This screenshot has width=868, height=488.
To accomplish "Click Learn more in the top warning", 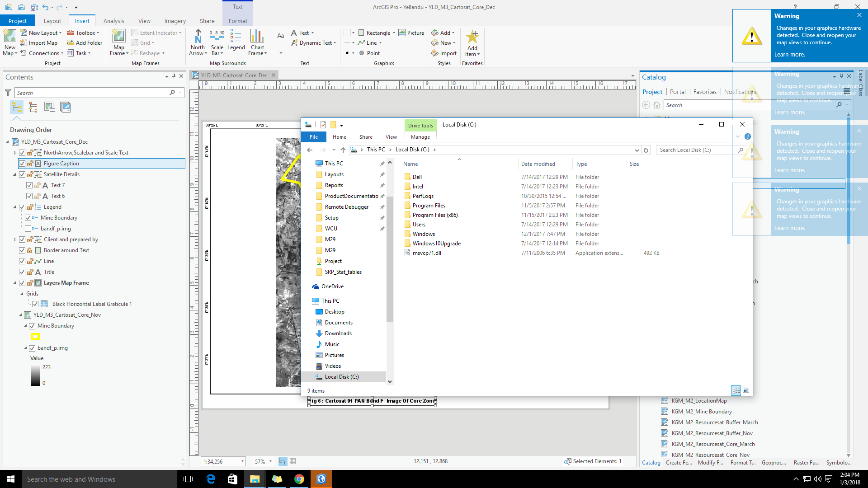I will [x=789, y=54].
